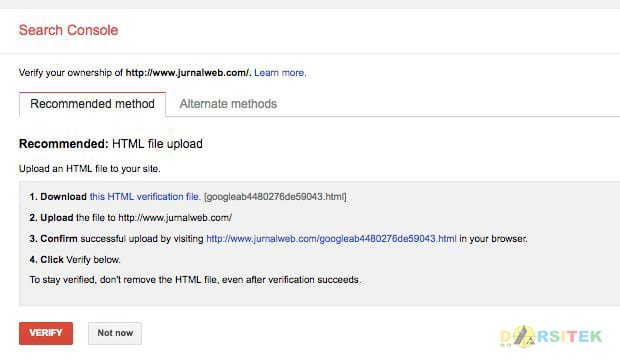The image size is (620, 360).
Task: Click the red VERIFY button
Action: coord(46,333)
